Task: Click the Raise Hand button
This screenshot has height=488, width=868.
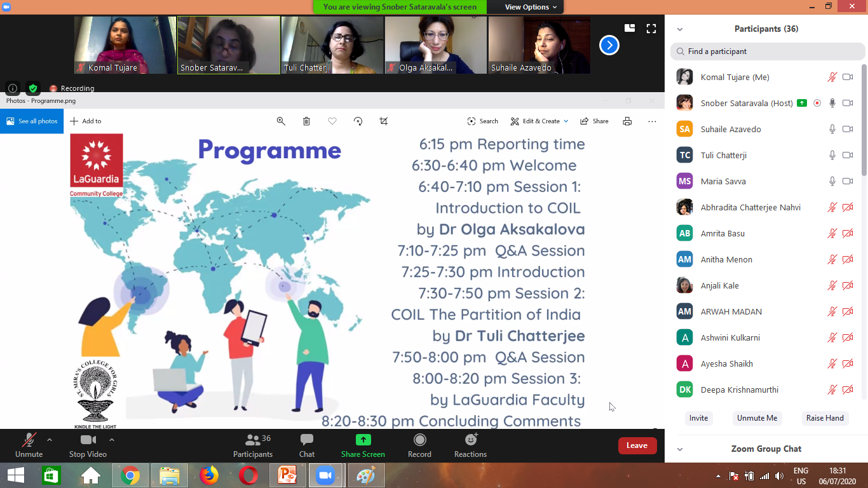Action: [x=825, y=418]
